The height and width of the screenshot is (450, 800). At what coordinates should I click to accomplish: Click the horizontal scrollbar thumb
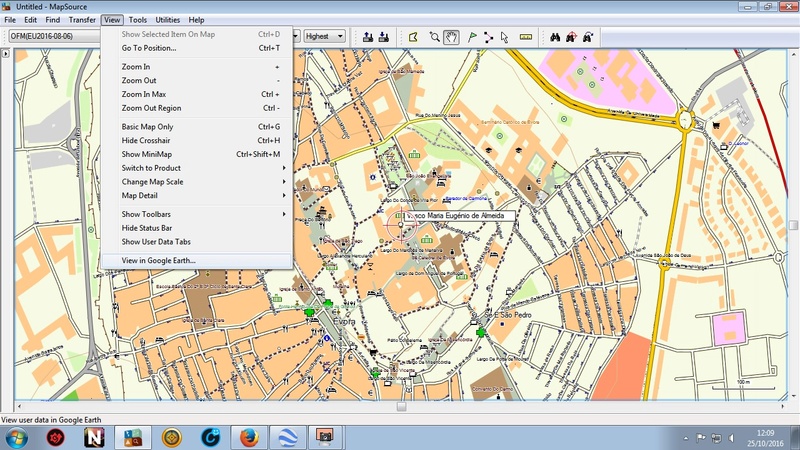click(402, 407)
